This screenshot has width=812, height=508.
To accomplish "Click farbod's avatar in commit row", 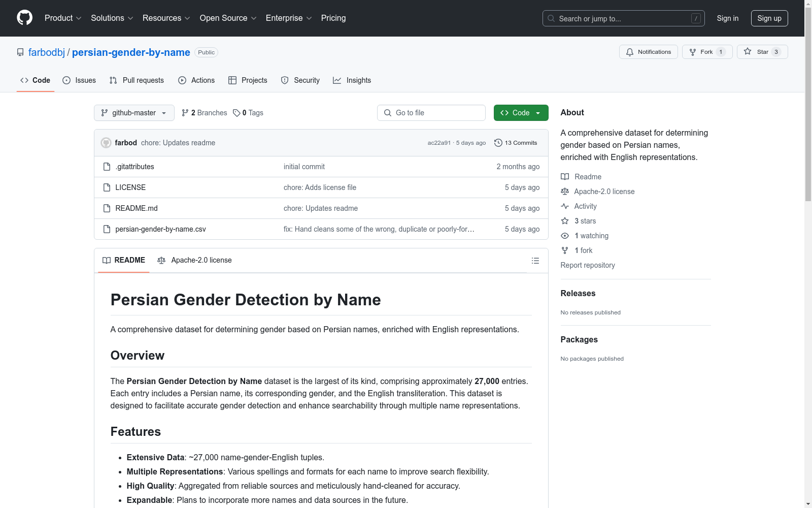I will 106,143.
